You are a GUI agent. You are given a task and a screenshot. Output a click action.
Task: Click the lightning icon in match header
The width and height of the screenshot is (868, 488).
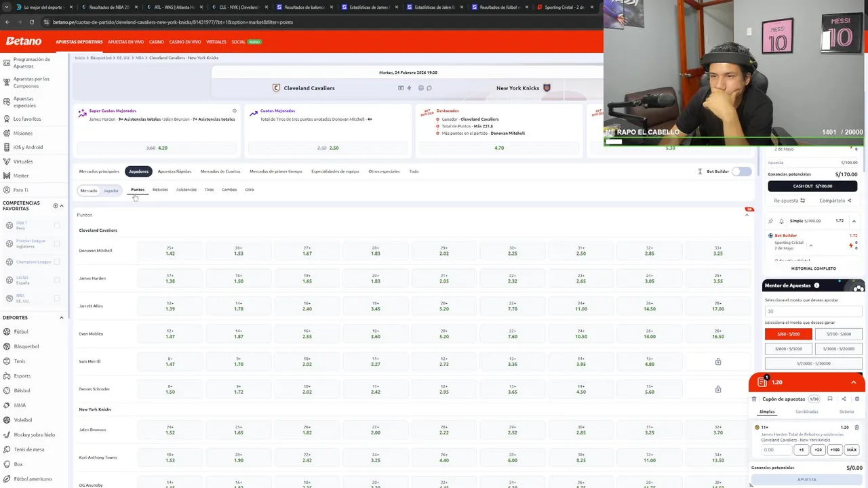(409, 88)
